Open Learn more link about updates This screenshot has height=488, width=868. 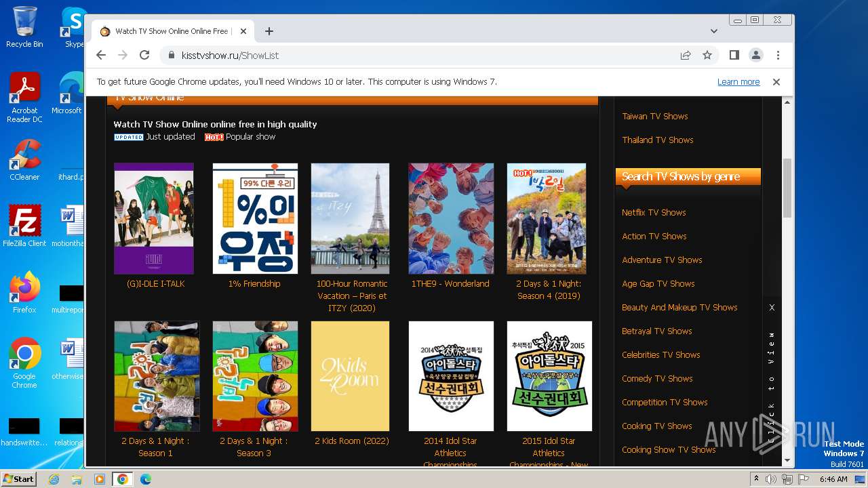pos(738,82)
